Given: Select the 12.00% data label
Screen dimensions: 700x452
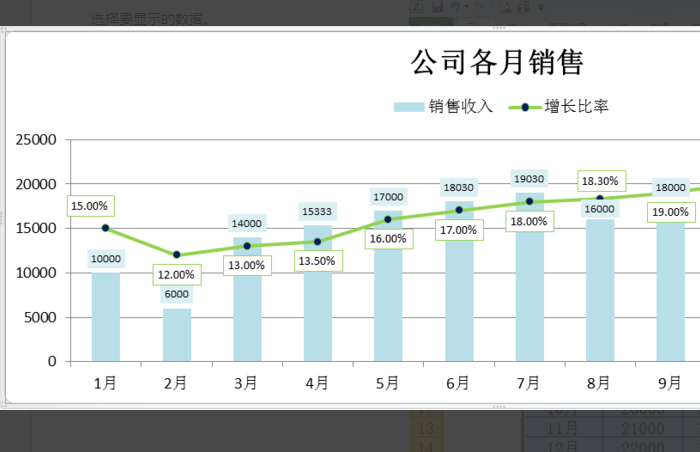Looking at the screenshot, I should point(177,275).
